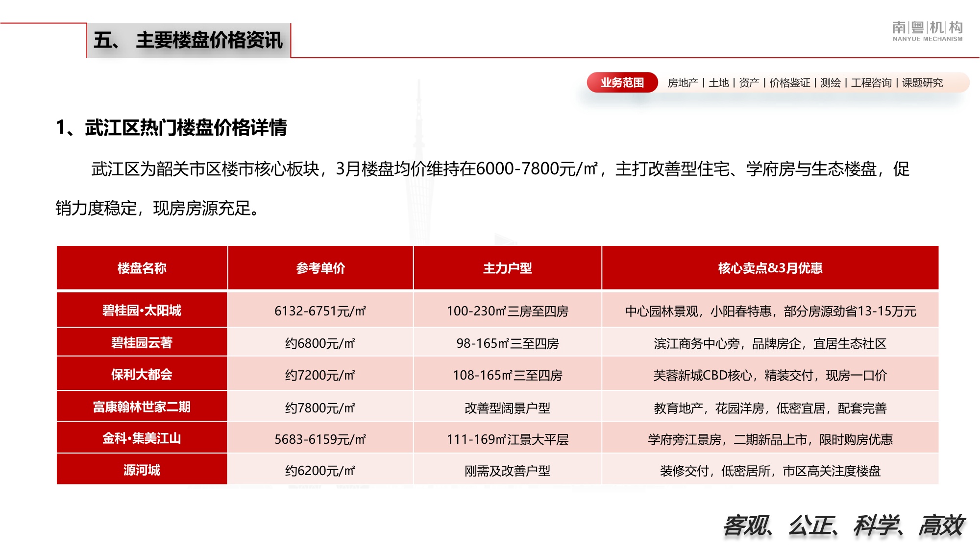Click the 业务范围 red pill button
This screenshot has width=980, height=551.
(622, 82)
